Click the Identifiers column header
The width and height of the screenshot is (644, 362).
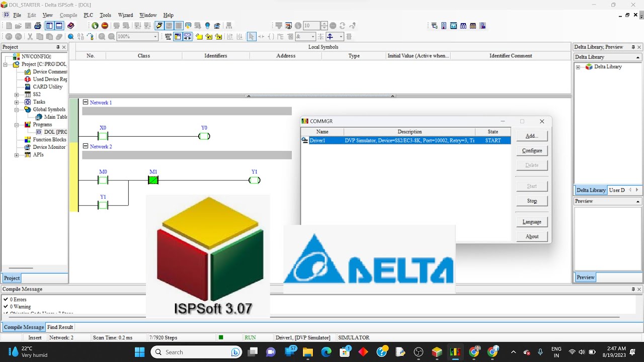tap(216, 56)
